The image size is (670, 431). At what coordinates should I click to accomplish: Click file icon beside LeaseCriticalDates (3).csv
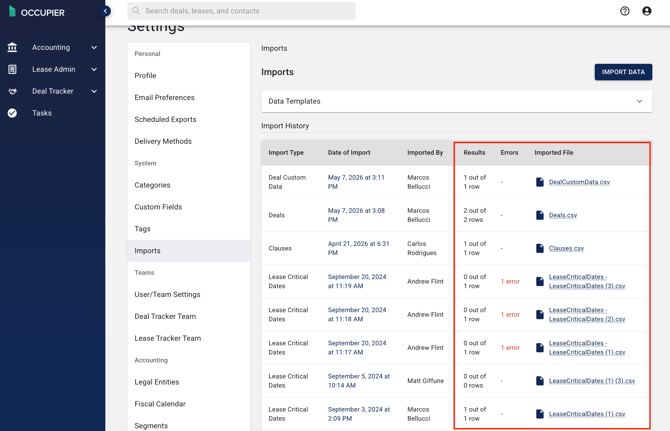[x=540, y=281]
